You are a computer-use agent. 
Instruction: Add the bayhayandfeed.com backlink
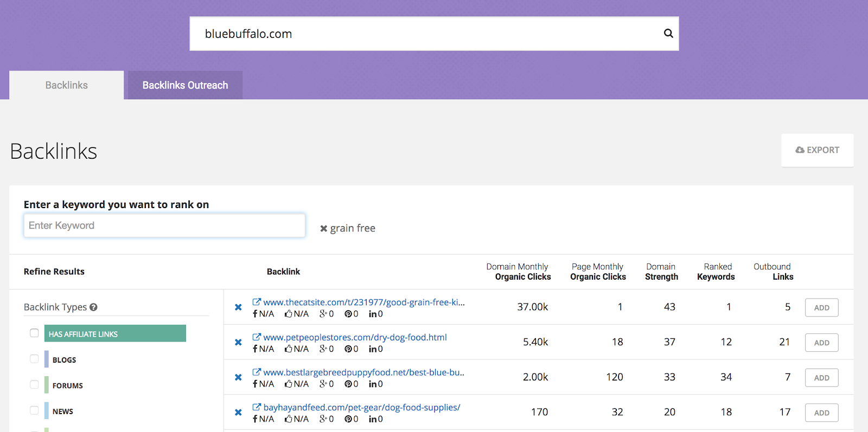click(821, 413)
